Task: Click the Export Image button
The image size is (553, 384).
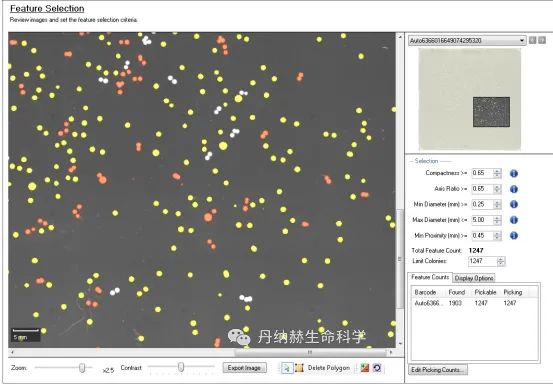Action: coord(244,368)
